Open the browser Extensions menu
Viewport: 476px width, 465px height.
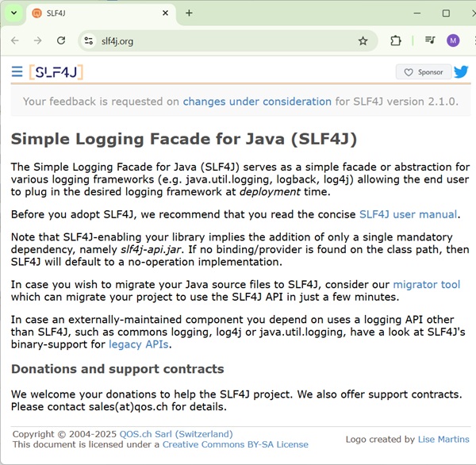396,40
